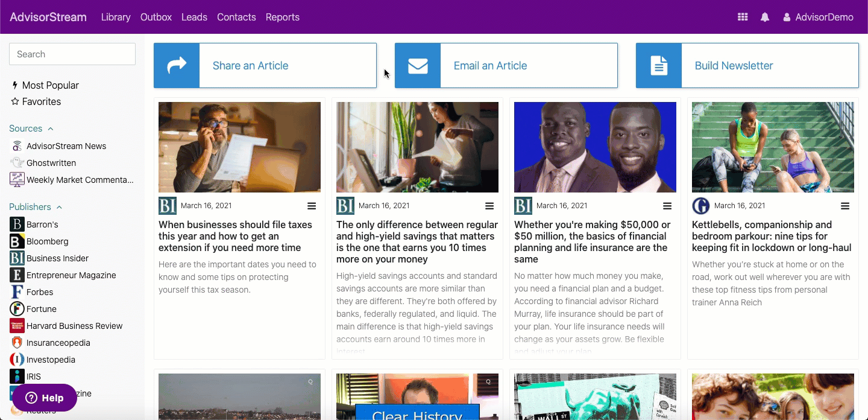The height and width of the screenshot is (420, 868).
Task: Filter by Harvard Business Review
Action: [75, 326]
